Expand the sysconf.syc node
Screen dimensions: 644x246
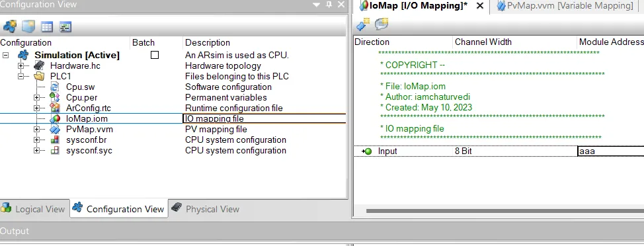point(36,151)
